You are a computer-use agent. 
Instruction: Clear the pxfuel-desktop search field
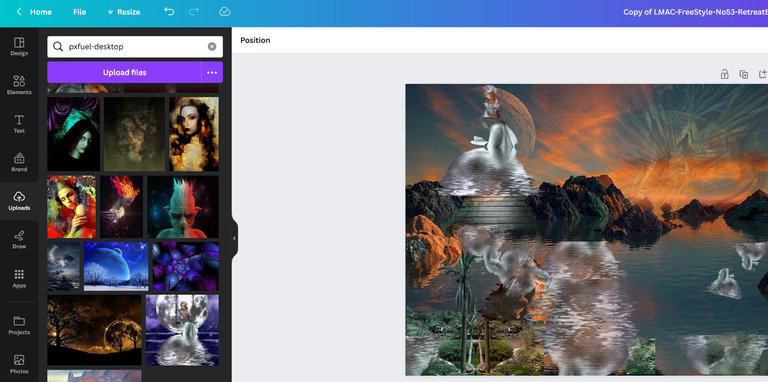coord(212,47)
